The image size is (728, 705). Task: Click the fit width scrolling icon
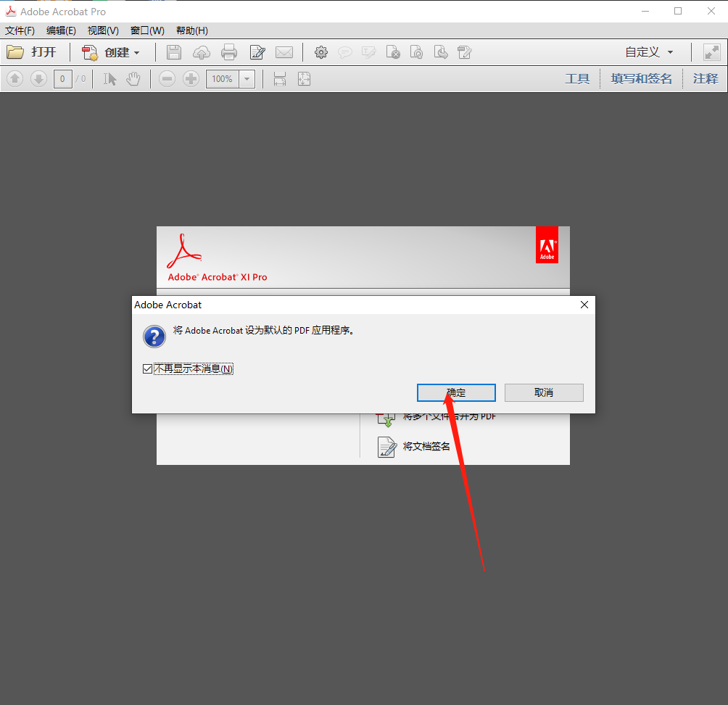click(x=279, y=79)
